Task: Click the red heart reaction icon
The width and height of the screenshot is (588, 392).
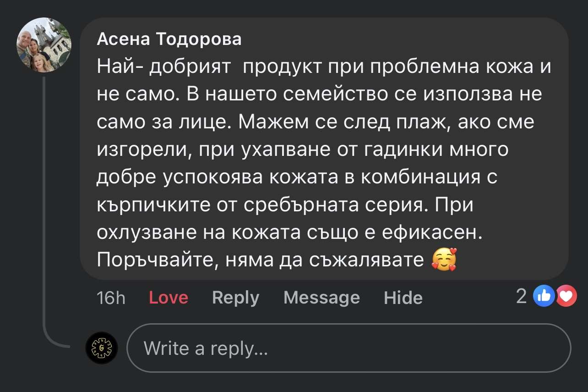Action: [x=566, y=297]
